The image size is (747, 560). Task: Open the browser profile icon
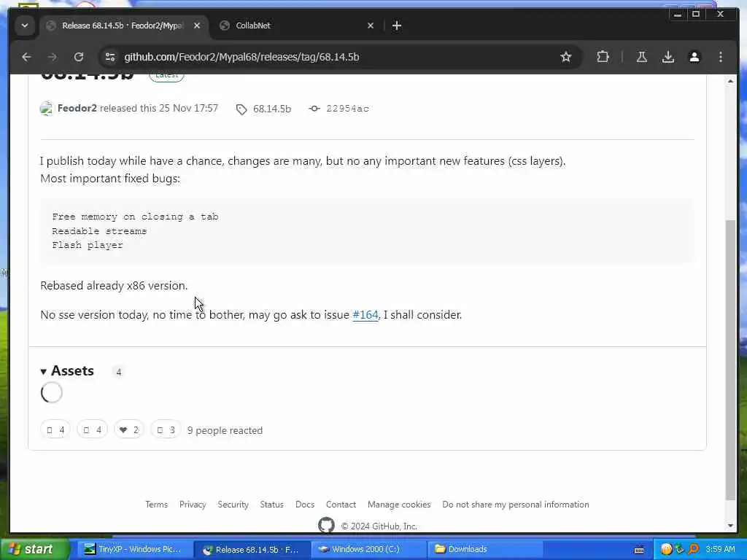pos(694,57)
